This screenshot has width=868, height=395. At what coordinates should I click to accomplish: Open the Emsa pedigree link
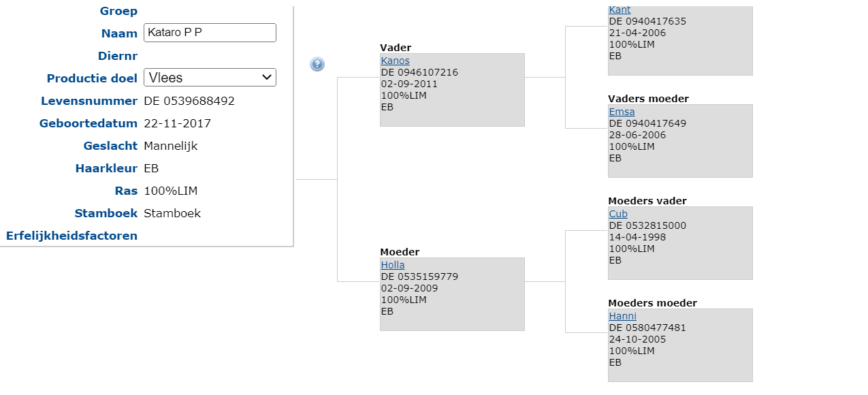622,112
